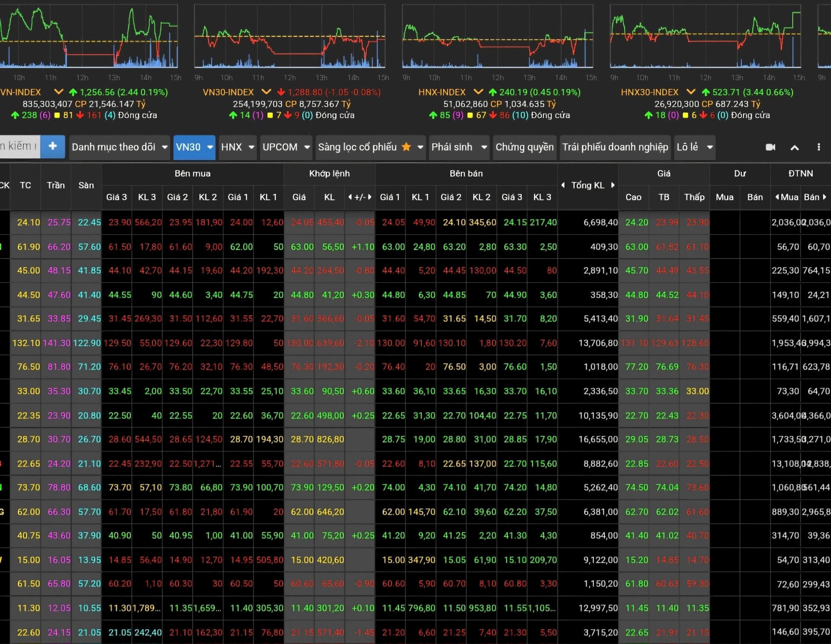831x644 pixels.
Task: Click the TB column header
Action: pyautogui.click(x=664, y=197)
